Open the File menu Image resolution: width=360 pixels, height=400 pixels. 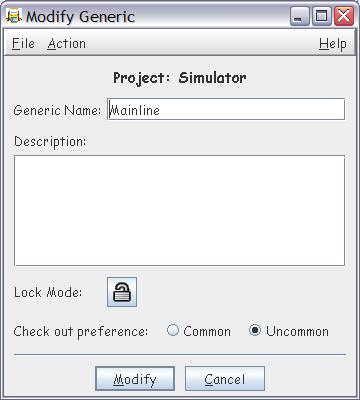[23, 44]
